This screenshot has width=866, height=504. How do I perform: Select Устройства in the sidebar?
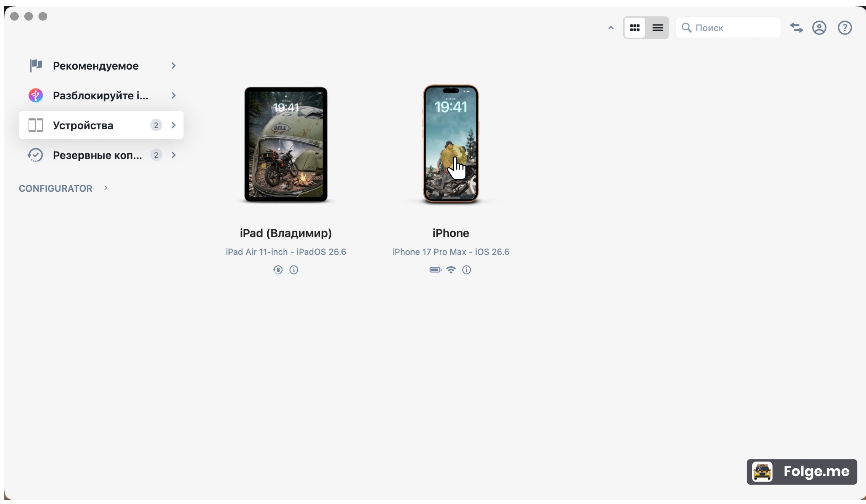101,125
